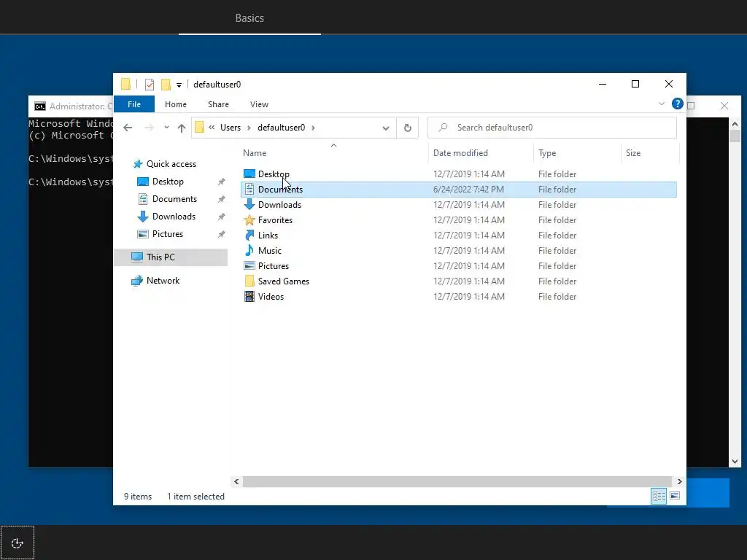Click the Videos row File folder type
747x560 pixels.
tap(557, 296)
